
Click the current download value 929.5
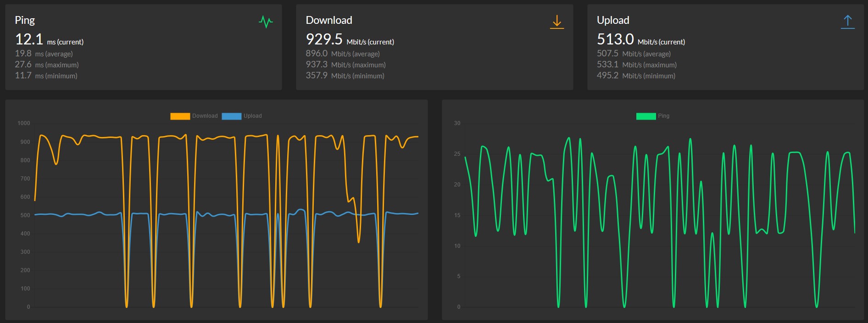[324, 39]
